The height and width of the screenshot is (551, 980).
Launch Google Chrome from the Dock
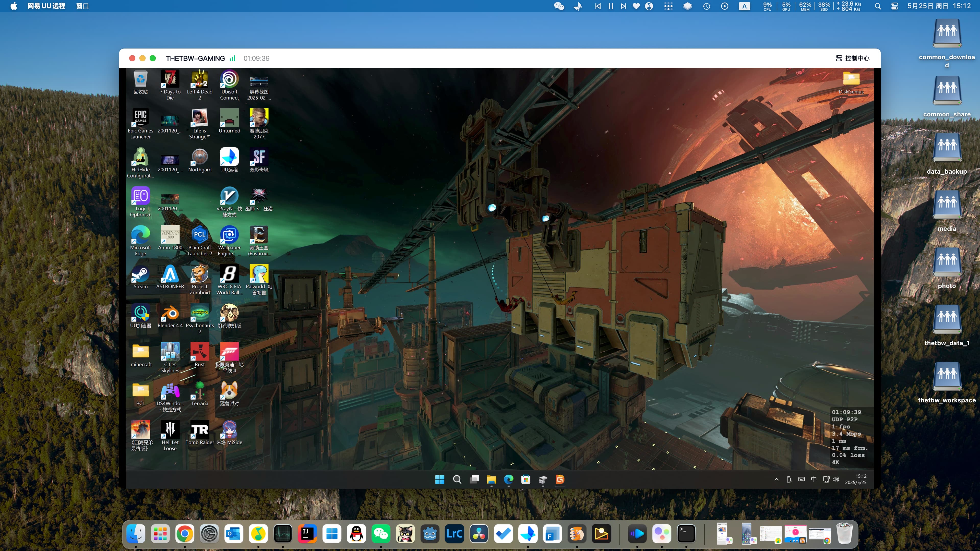pos(185,533)
